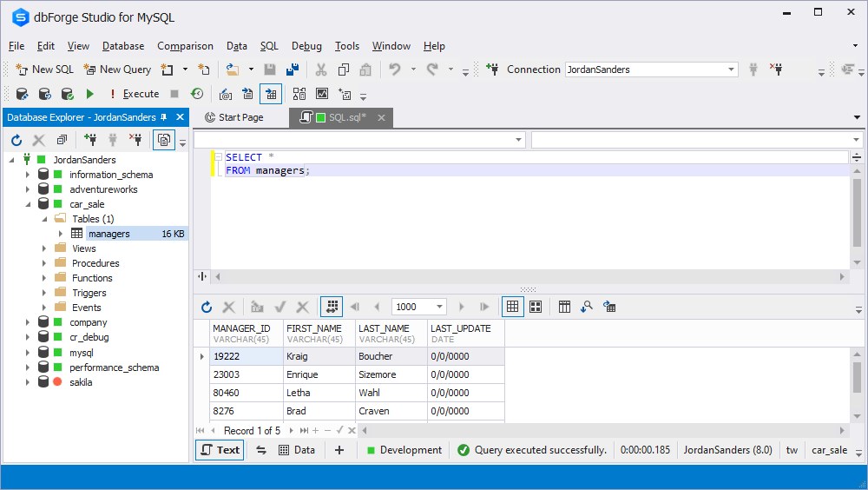Expand the Procedures folder
This screenshot has width=868, height=490.
[44, 263]
